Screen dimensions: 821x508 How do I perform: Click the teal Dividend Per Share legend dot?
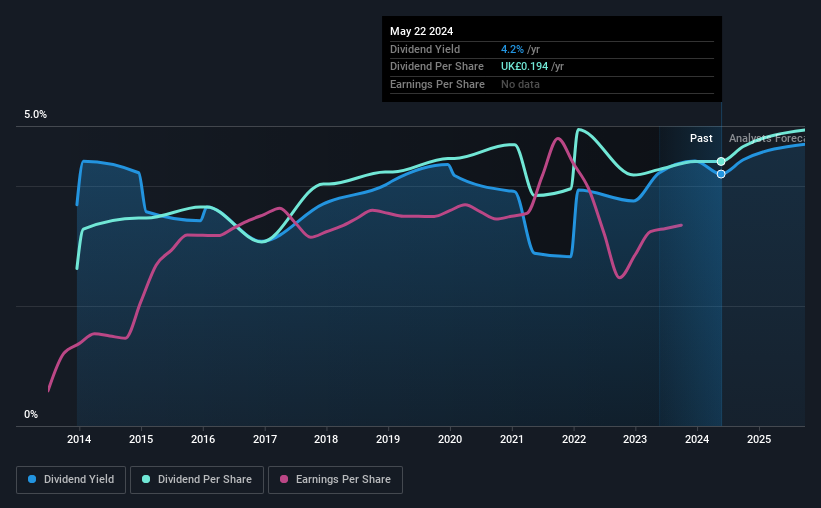click(x=146, y=479)
